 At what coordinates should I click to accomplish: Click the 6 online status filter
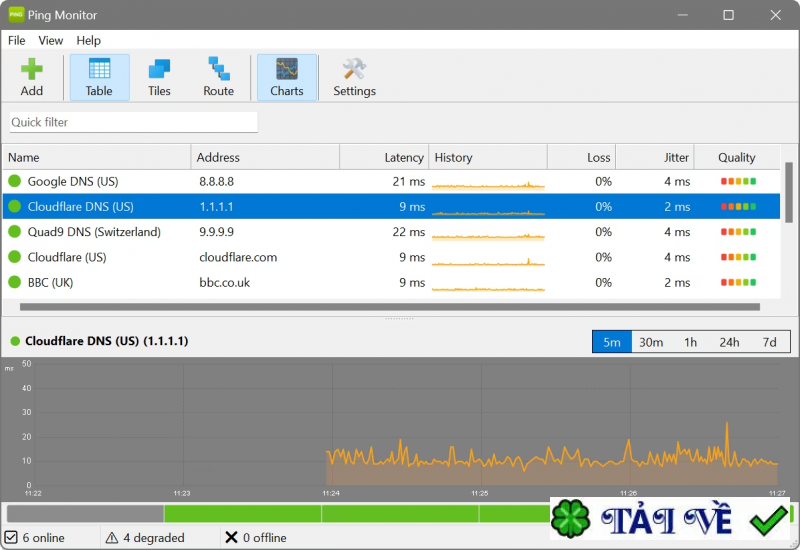click(35, 538)
